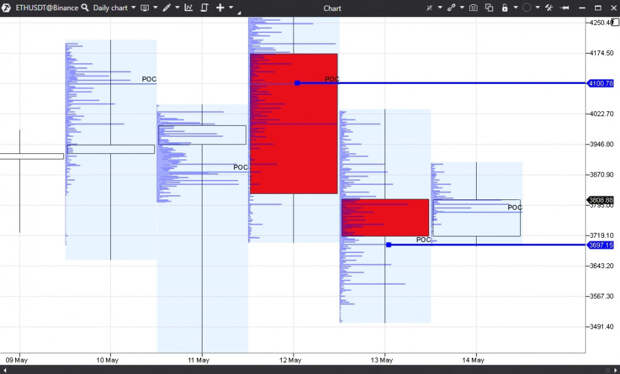This screenshot has width=620, height=374.
Task: Click the POC label beside 13 May candle
Action: [423, 240]
